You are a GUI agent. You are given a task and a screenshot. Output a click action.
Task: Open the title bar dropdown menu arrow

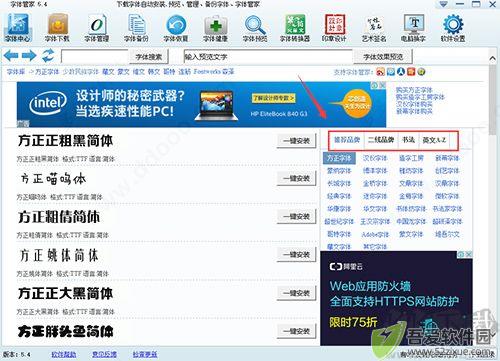(x=443, y=4)
